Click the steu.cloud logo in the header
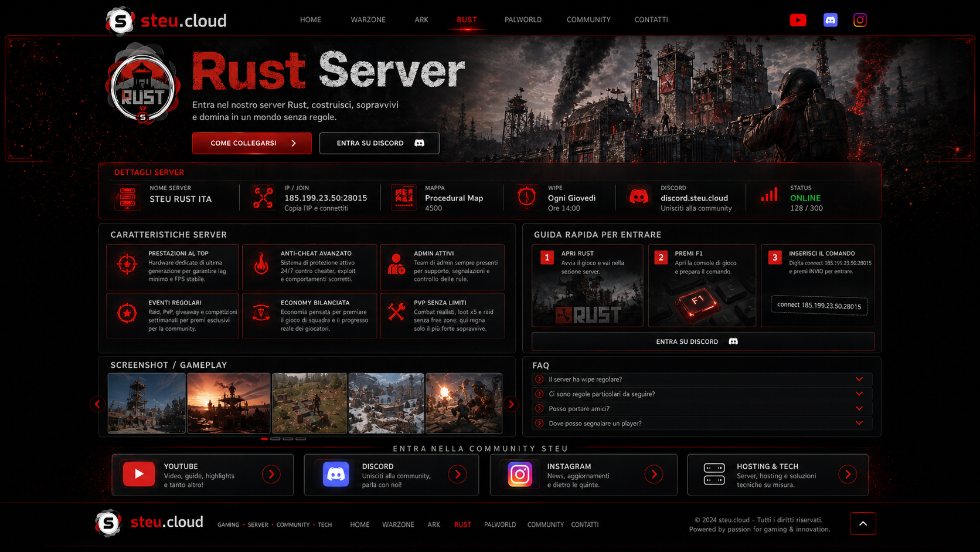This screenshot has width=980, height=552. point(166,21)
